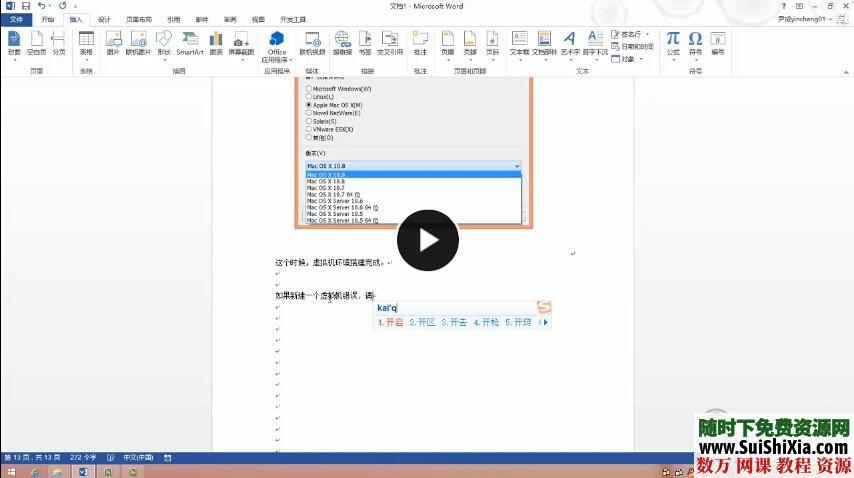The image size is (854, 478).
Task: Insert a blank page (空白页)
Action: pos(36,44)
